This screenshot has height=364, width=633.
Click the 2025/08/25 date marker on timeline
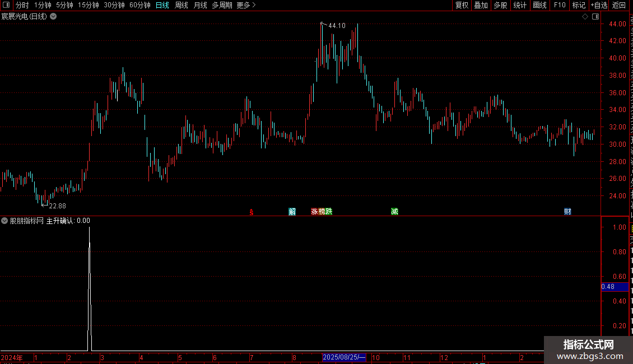[x=344, y=357]
